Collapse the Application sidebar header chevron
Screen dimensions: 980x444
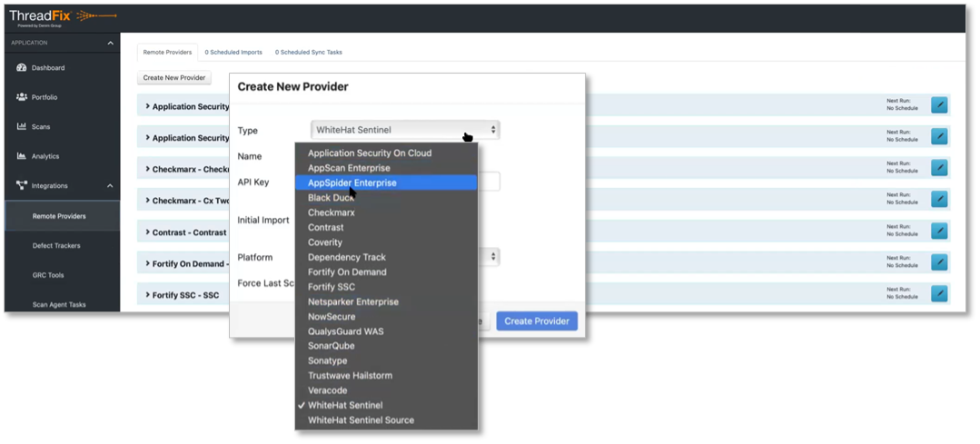pyautogui.click(x=110, y=43)
